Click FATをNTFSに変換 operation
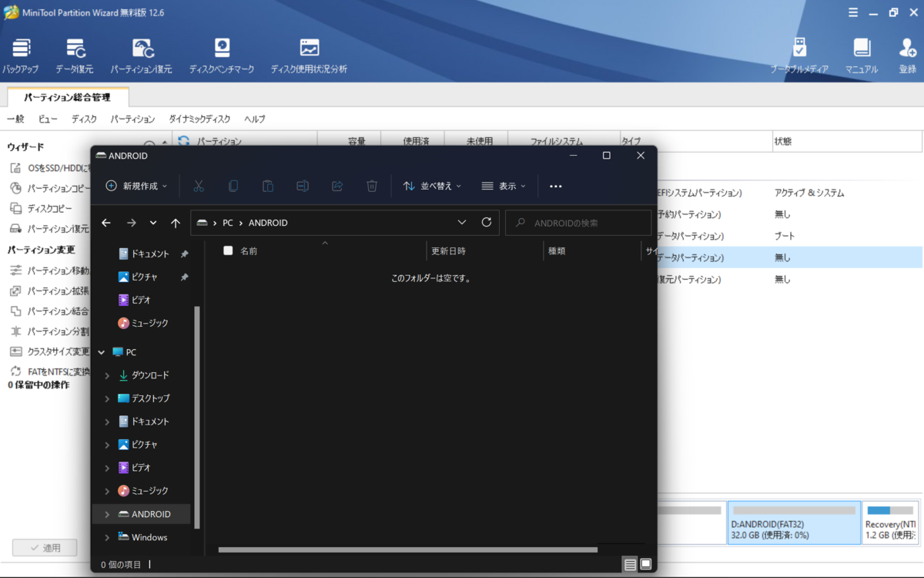This screenshot has width=924, height=578. (x=49, y=371)
